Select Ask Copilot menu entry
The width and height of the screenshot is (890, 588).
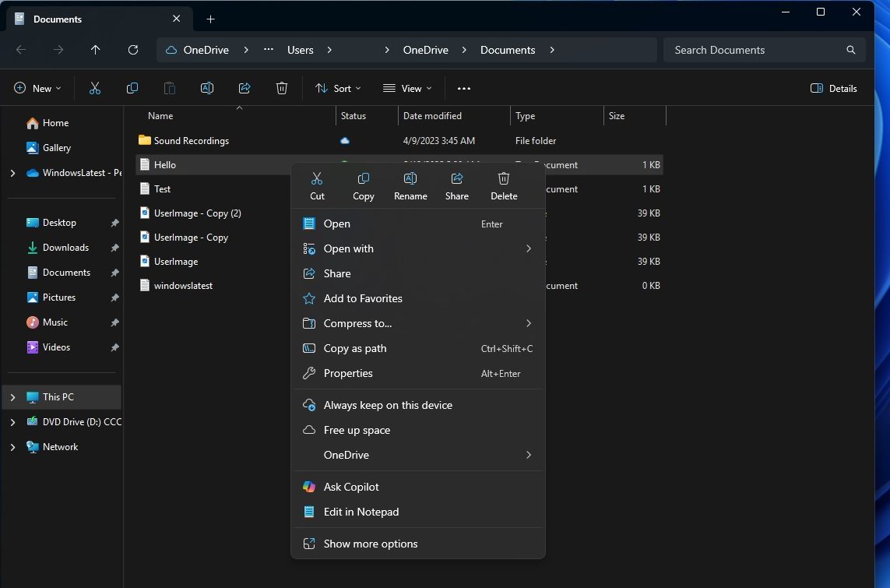click(351, 487)
